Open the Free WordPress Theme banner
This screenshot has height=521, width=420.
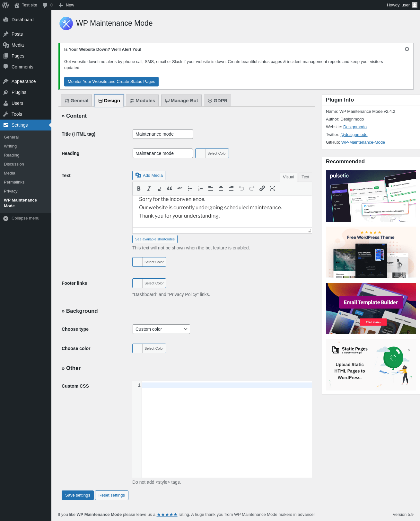point(371,252)
